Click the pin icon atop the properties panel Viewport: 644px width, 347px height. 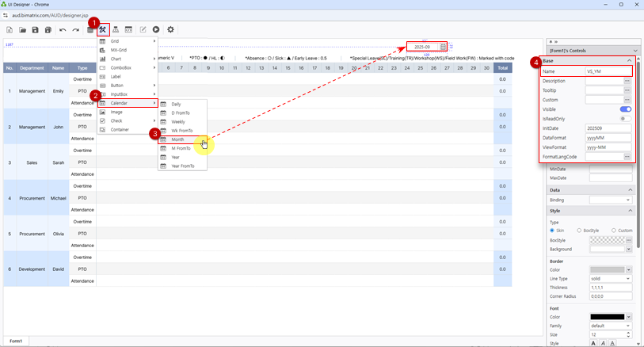point(551,42)
